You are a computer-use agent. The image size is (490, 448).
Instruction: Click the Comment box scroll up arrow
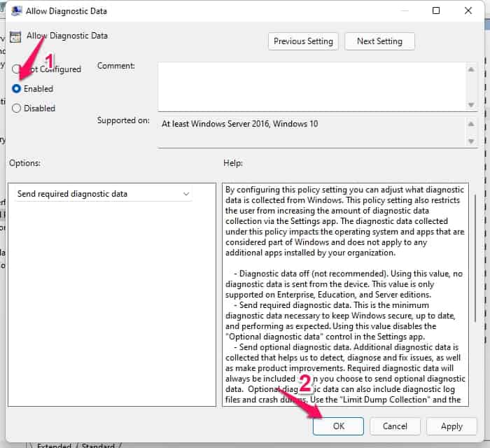tap(471, 69)
